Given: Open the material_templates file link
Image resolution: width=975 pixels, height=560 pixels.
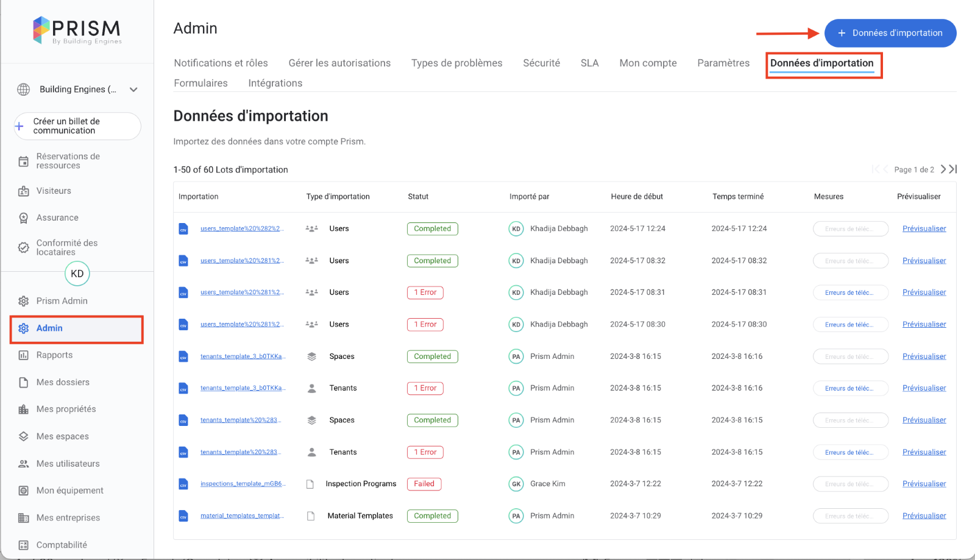Looking at the screenshot, I should click(x=241, y=516).
